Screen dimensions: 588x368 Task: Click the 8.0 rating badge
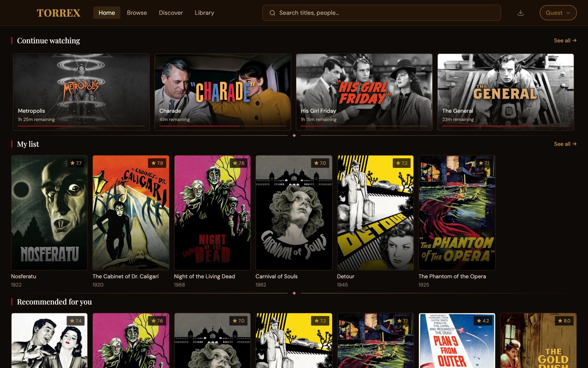coord(564,321)
